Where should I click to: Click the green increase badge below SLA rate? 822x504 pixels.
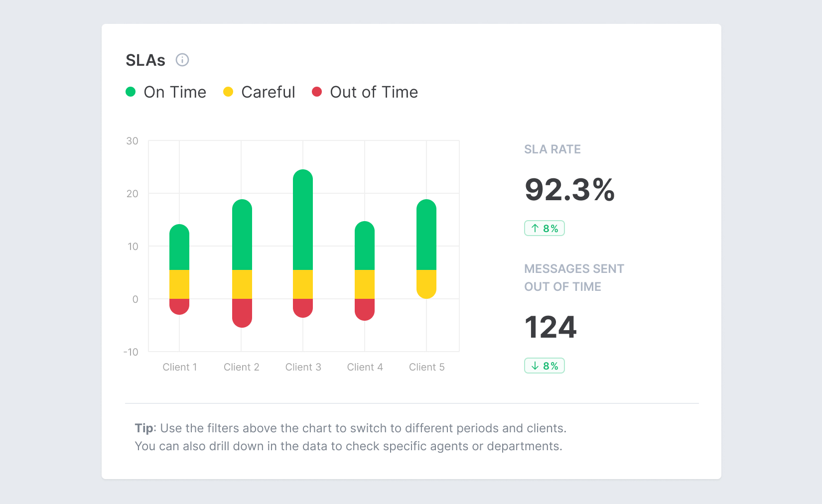click(544, 228)
